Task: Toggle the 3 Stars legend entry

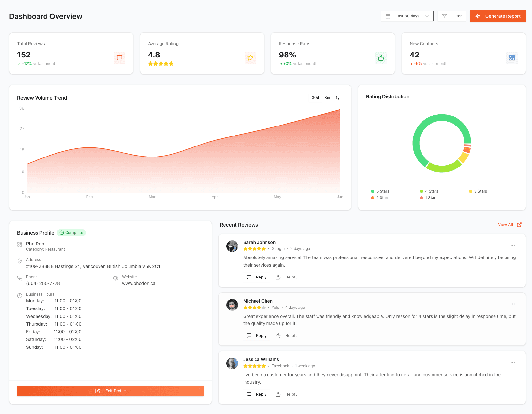Action: 478,191
